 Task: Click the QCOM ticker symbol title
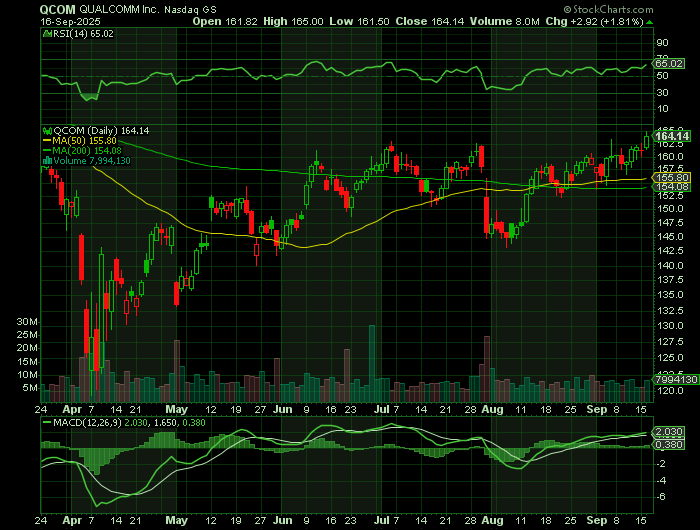tap(58, 9)
